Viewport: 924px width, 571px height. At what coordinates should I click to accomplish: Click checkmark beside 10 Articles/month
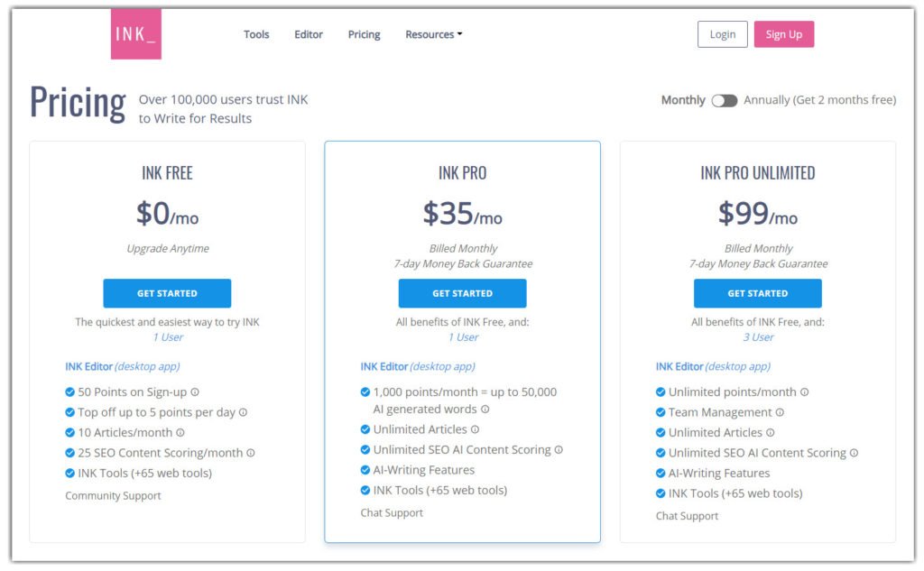pyautogui.click(x=69, y=432)
